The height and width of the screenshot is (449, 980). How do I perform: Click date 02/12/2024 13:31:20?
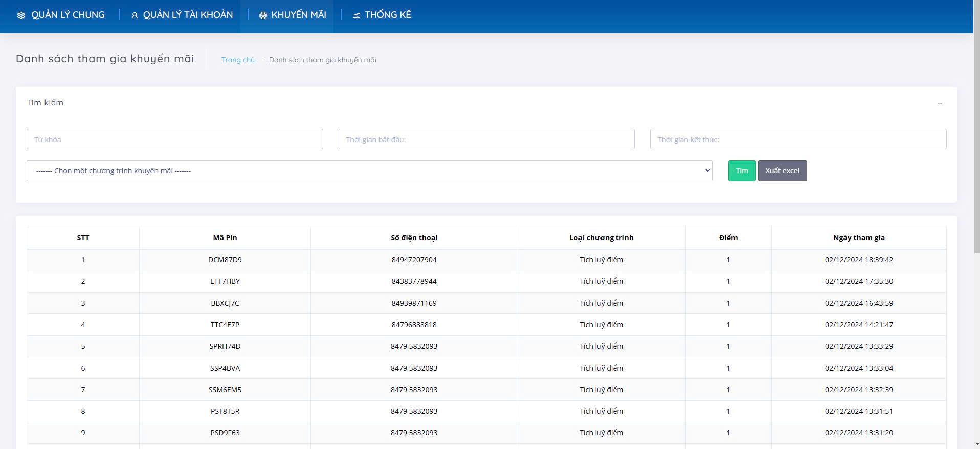pyautogui.click(x=859, y=433)
